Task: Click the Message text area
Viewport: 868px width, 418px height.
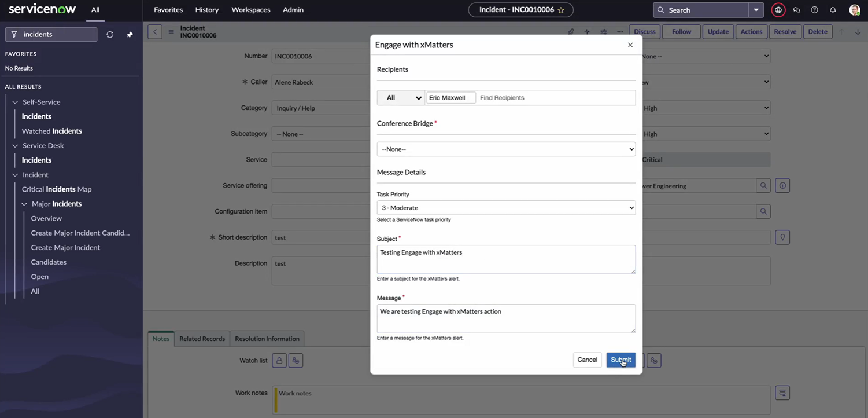Action: point(506,318)
